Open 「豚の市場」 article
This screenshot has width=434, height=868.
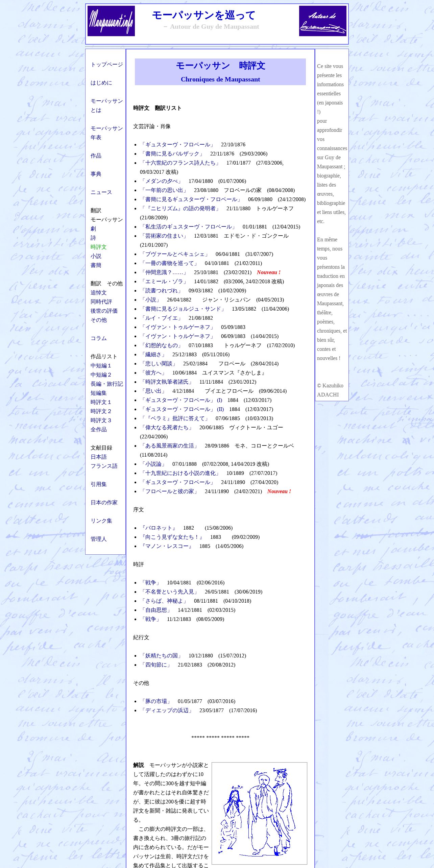pos(156,701)
